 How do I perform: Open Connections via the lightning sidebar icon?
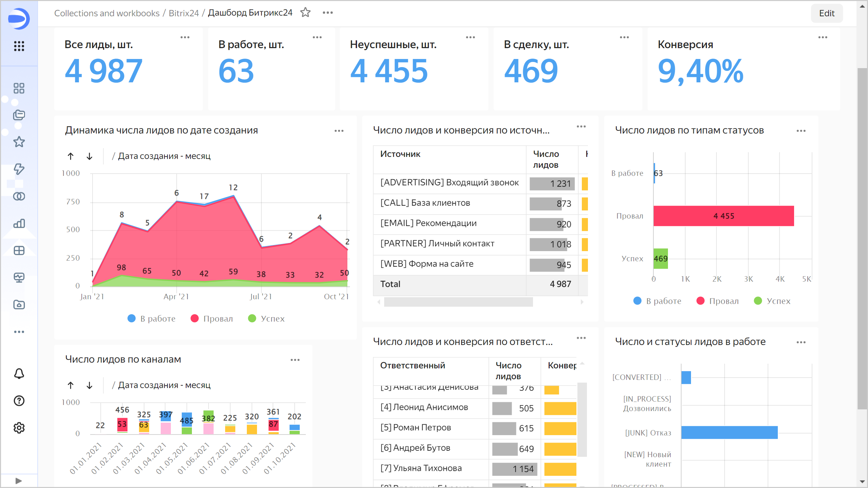(x=19, y=169)
